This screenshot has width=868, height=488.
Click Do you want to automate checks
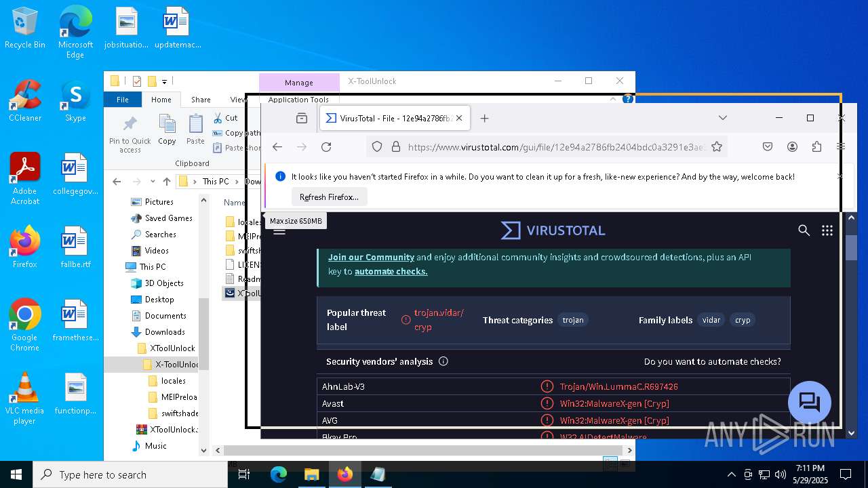tap(713, 362)
